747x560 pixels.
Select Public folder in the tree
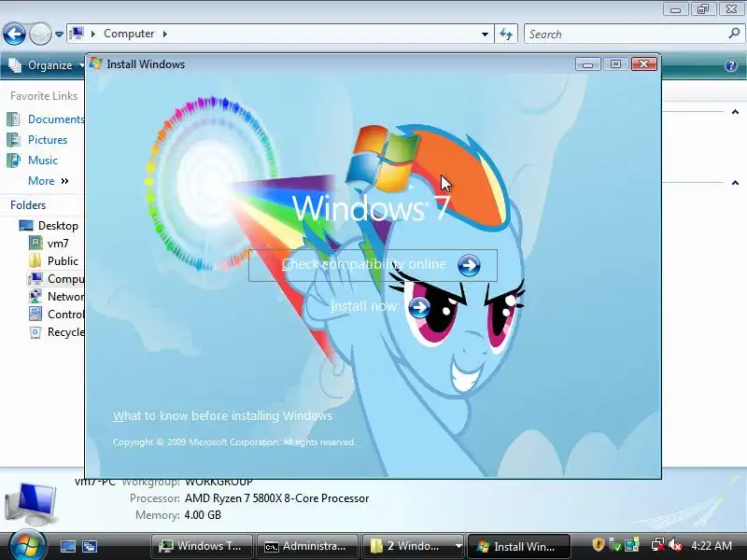(54, 261)
